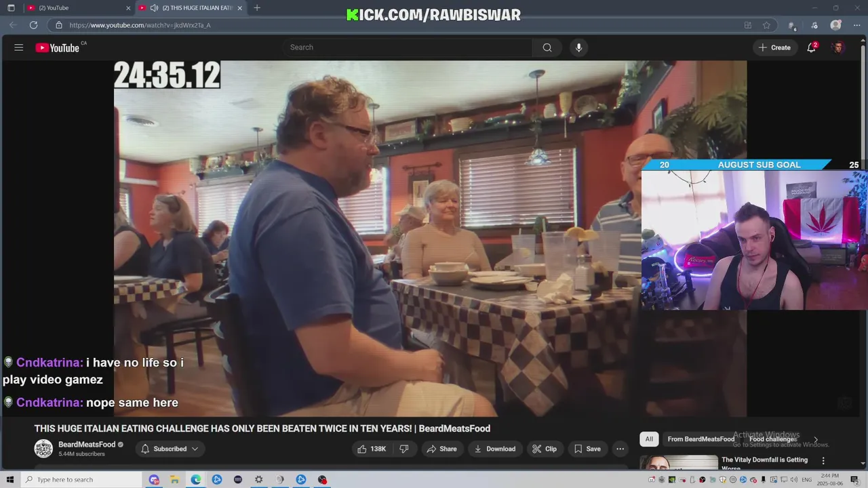Viewport: 868px width, 488px height.
Task: Open the taskbar volume control
Action: click(x=793, y=480)
